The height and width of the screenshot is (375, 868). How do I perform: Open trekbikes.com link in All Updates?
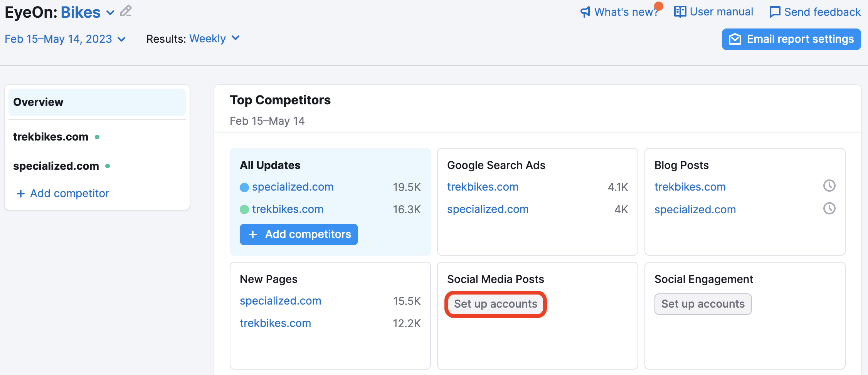(288, 209)
